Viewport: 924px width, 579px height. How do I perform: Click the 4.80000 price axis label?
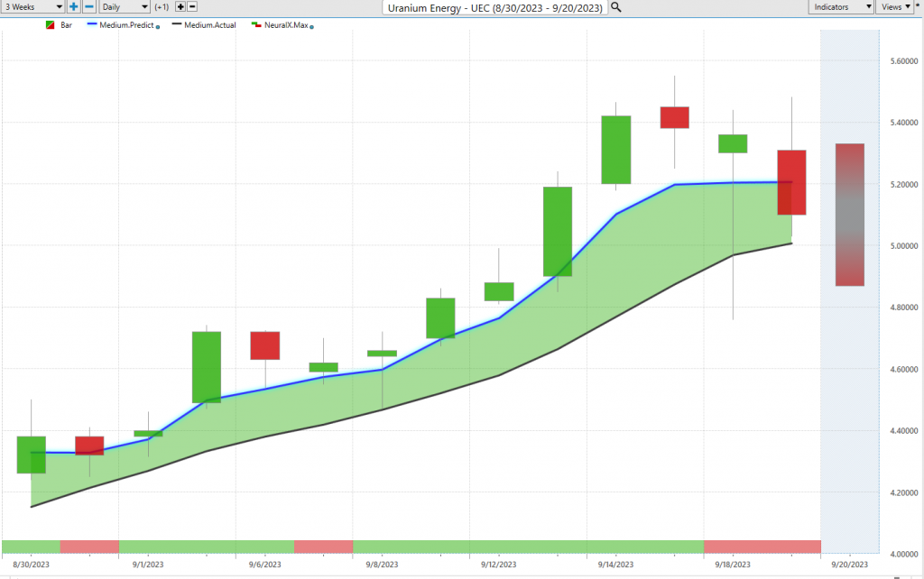(904, 308)
